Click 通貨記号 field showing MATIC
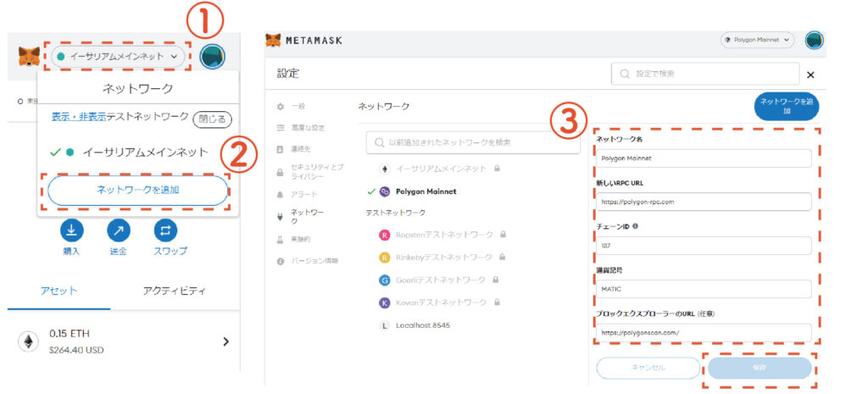868x394 pixels. 704,289
